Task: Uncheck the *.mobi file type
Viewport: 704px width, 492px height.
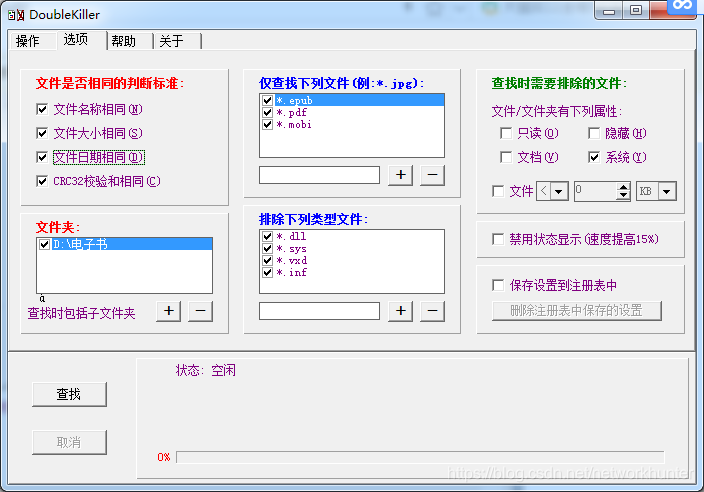Action: pos(268,124)
